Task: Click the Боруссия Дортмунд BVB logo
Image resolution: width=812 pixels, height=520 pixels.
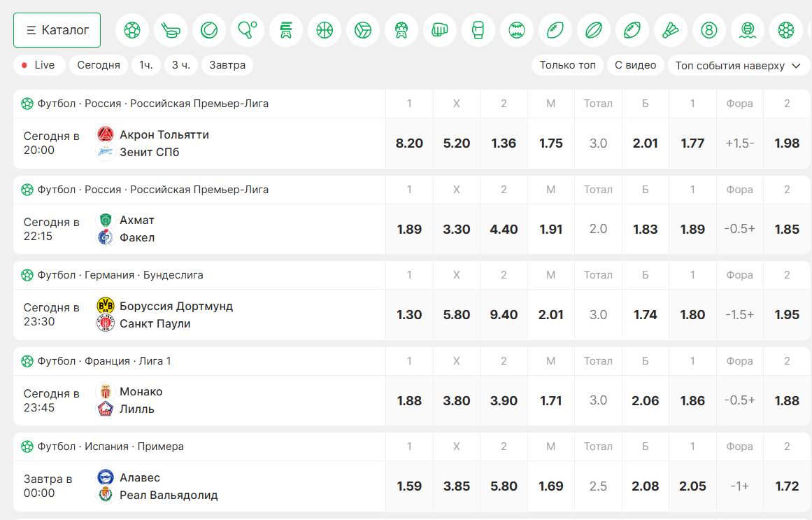Action: pyautogui.click(x=106, y=305)
